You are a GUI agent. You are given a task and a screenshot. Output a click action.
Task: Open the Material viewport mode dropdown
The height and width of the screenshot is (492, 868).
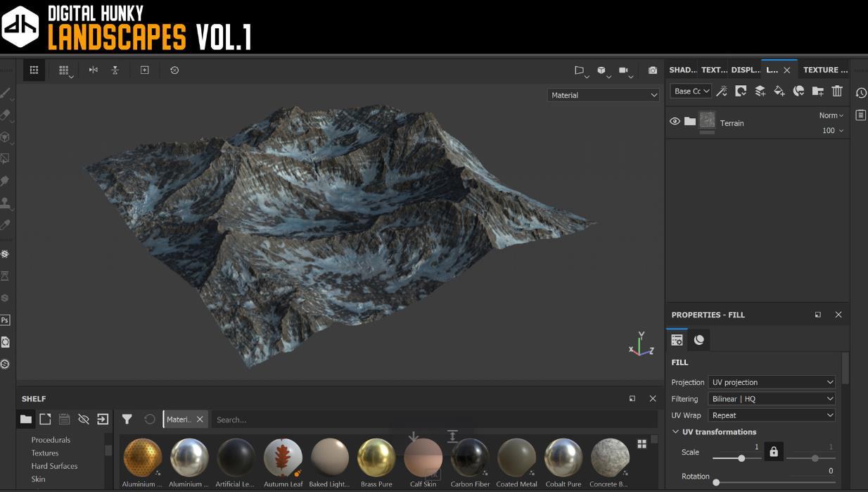603,95
